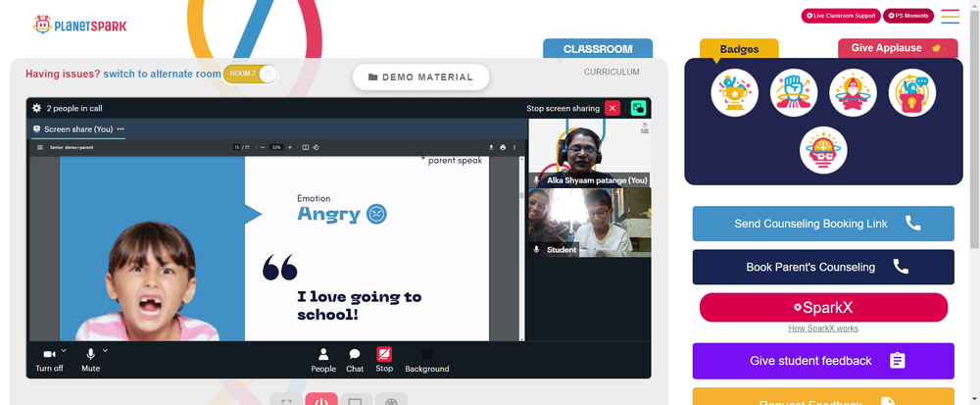Screen dimensions: 980x405
Task: Download the shared PDF
Action: [x=491, y=147]
